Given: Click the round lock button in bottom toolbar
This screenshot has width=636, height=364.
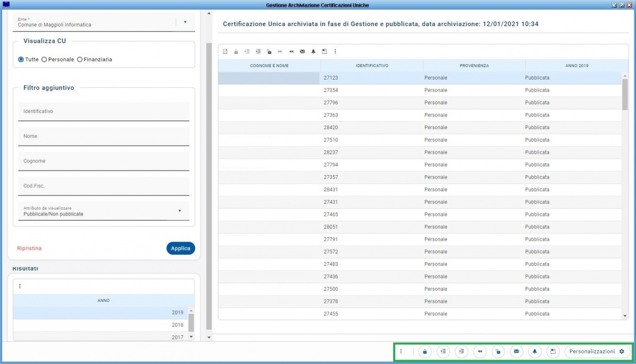Looking at the screenshot, I should (x=425, y=351).
